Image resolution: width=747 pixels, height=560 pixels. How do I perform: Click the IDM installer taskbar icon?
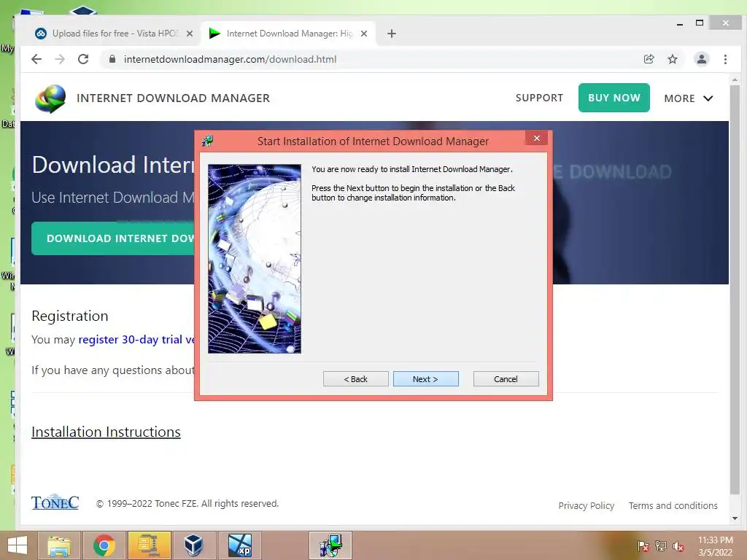point(330,545)
